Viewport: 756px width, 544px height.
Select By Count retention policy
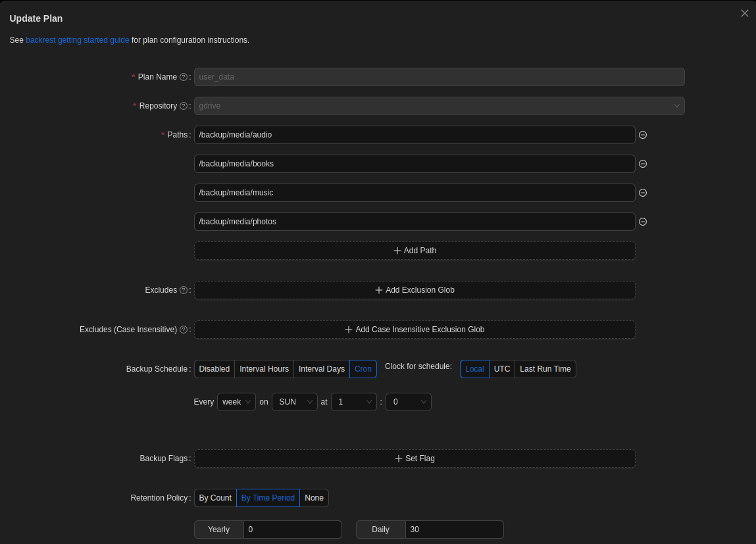[x=215, y=498]
